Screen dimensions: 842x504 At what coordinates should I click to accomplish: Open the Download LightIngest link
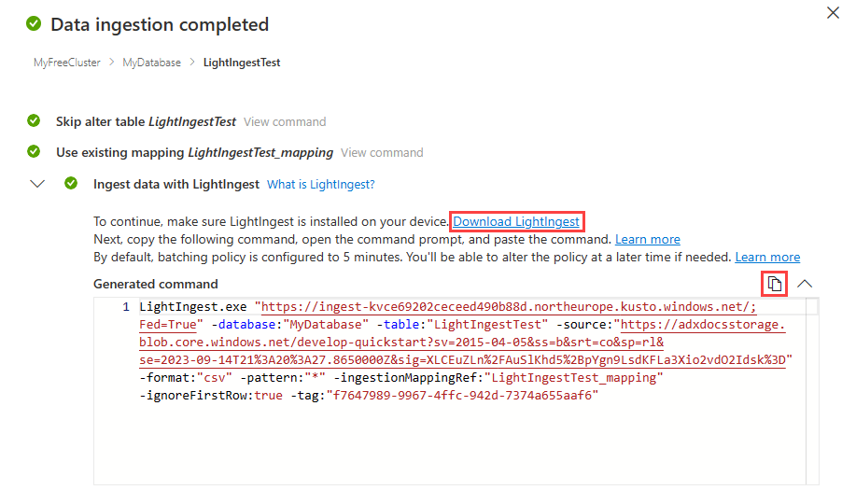point(516,221)
